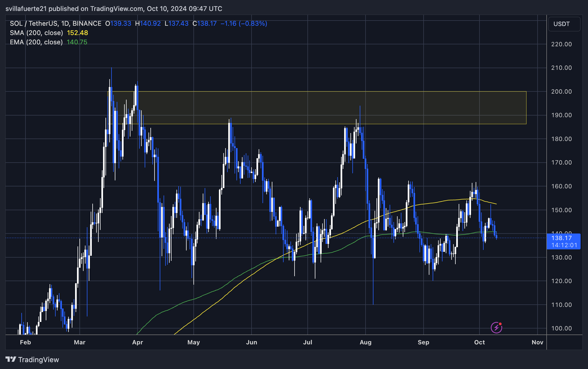
Task: Click the 220.00 price axis label
Action: point(561,44)
